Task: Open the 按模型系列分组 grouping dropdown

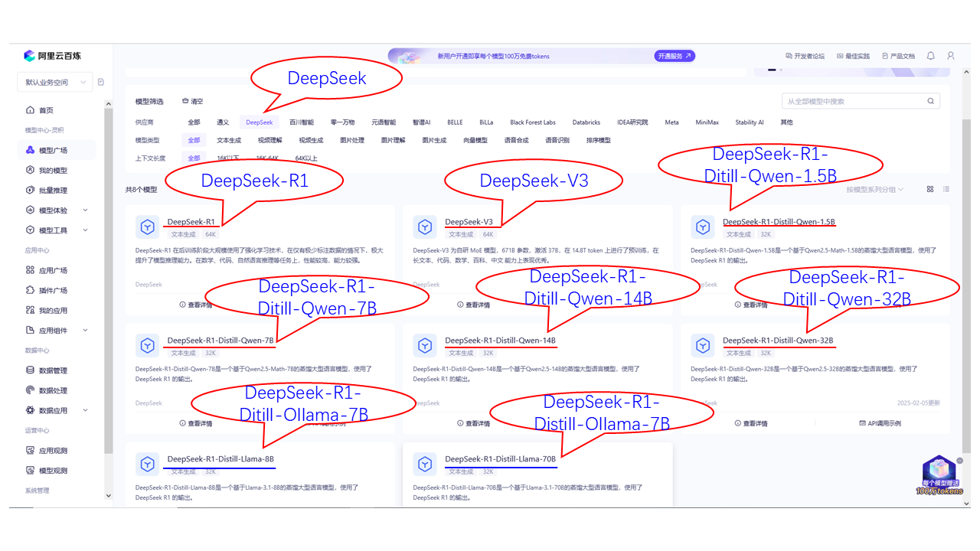Action: coord(875,189)
